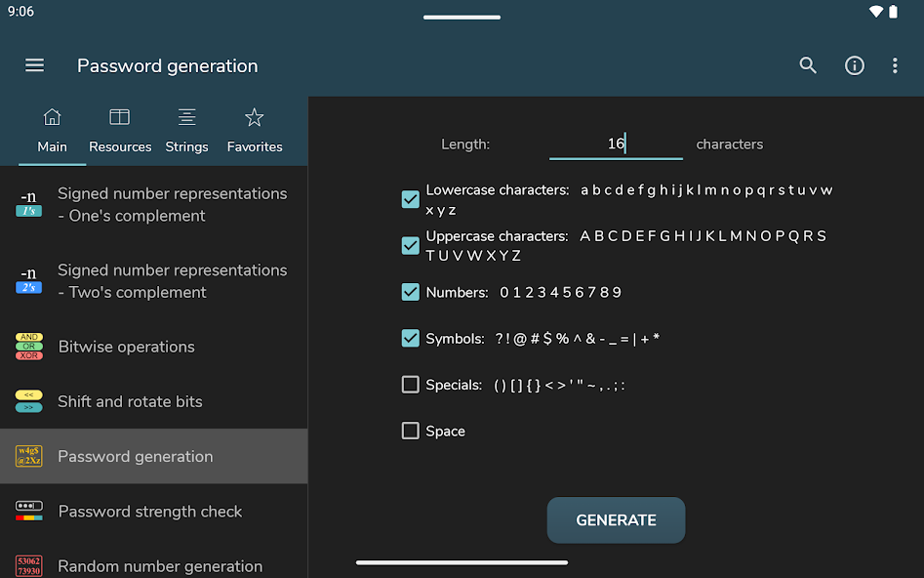Viewport: 924px width, 578px height.
Task: Open the hamburger navigation menu
Action: coord(34,65)
